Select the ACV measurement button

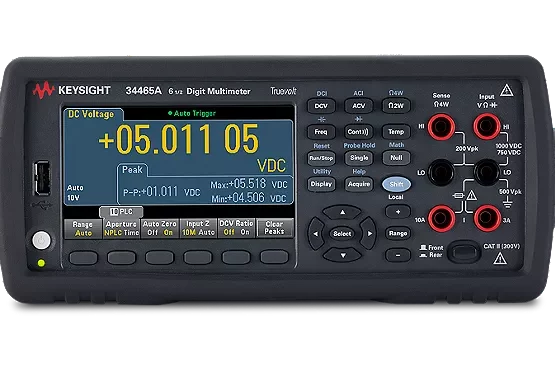coord(359,106)
